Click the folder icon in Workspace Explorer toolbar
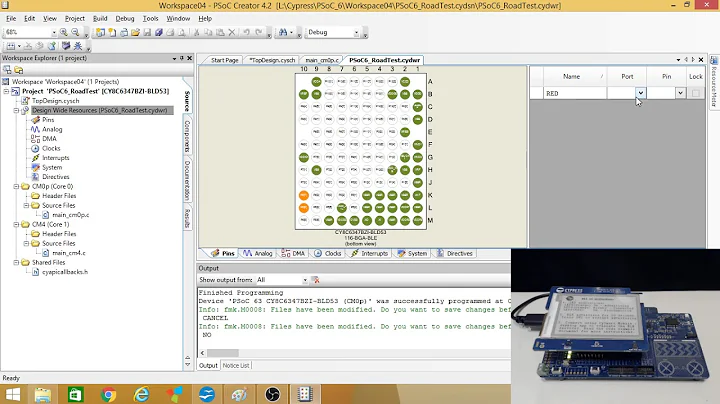The width and height of the screenshot is (720, 404). [19, 70]
